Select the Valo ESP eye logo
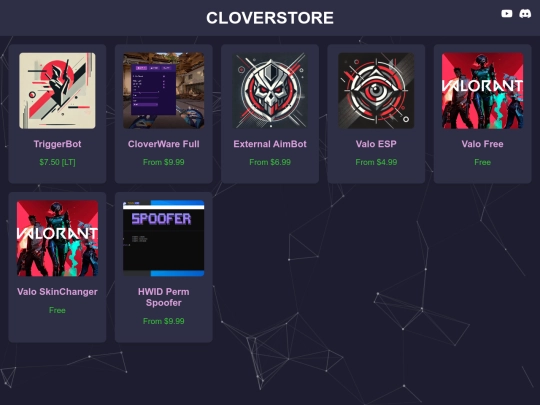Image resolution: width=540 pixels, height=405 pixels. point(376,91)
